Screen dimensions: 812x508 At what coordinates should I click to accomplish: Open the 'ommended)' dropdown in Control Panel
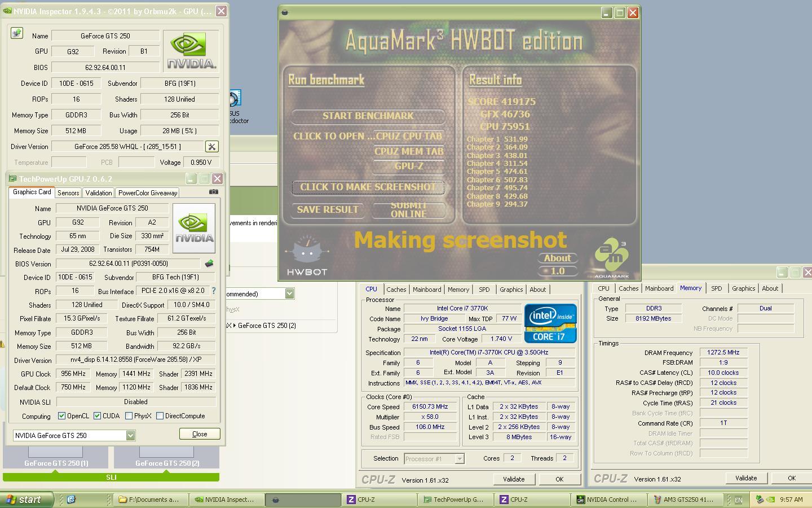click(x=289, y=294)
